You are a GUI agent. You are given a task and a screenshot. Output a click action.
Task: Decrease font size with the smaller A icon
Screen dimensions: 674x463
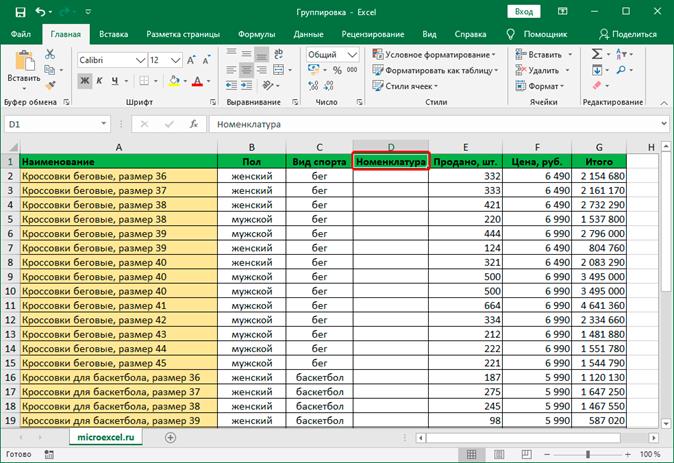206,60
